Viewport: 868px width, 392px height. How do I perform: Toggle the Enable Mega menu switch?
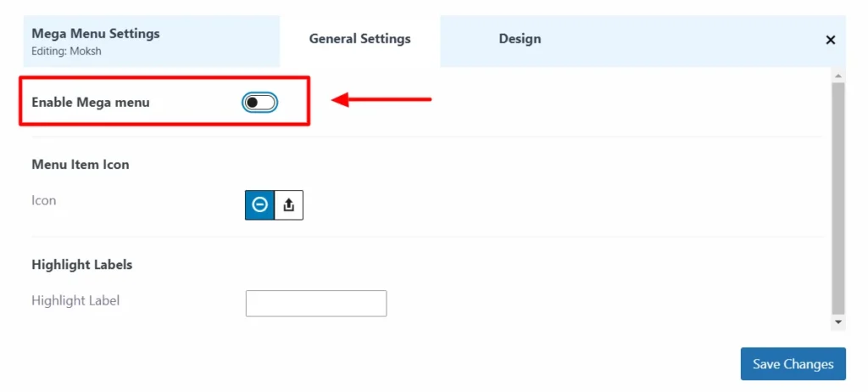[260, 103]
